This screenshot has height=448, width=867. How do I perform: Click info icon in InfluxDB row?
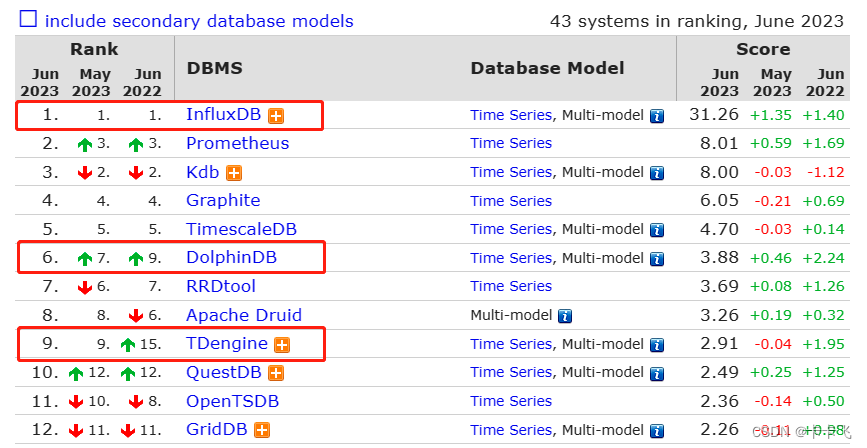657,116
